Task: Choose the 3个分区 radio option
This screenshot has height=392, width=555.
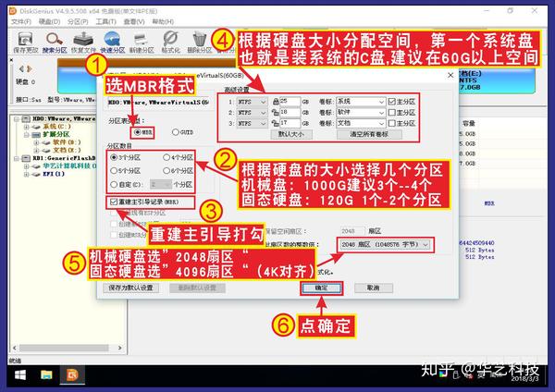Action: click(x=114, y=157)
